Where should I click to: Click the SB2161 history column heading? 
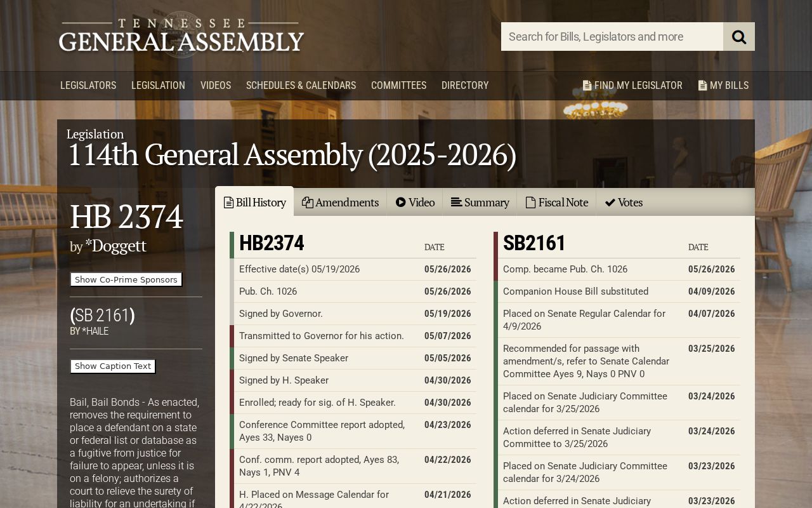click(x=535, y=243)
